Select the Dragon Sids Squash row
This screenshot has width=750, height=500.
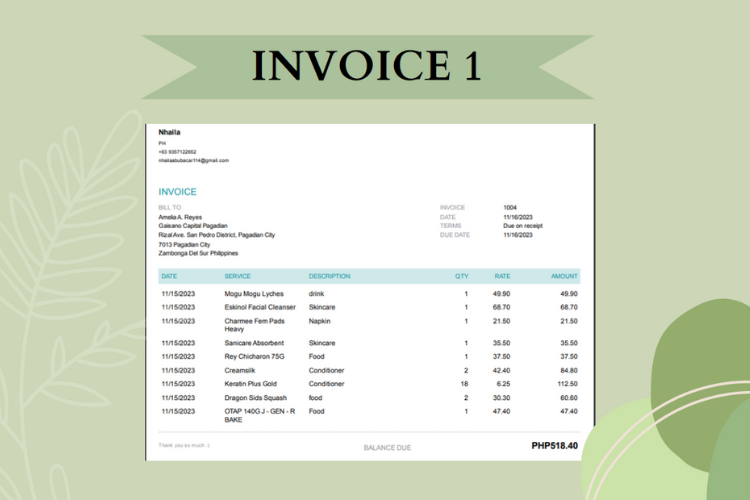(369, 398)
